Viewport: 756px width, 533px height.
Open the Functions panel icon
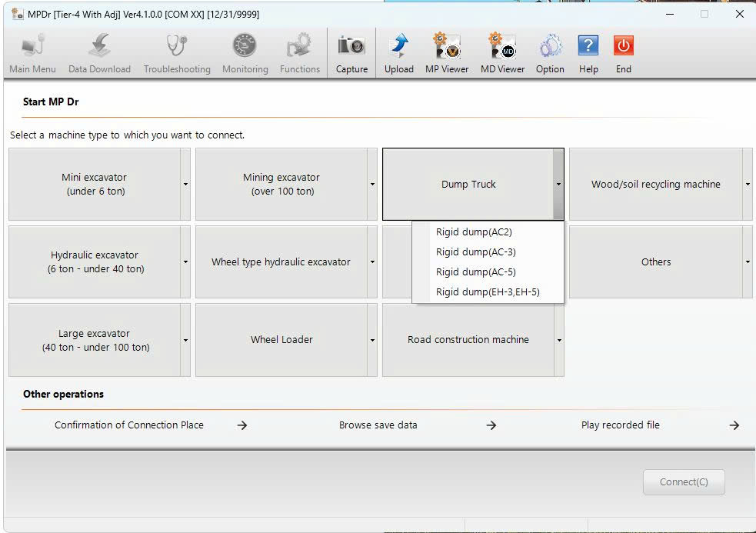point(299,50)
